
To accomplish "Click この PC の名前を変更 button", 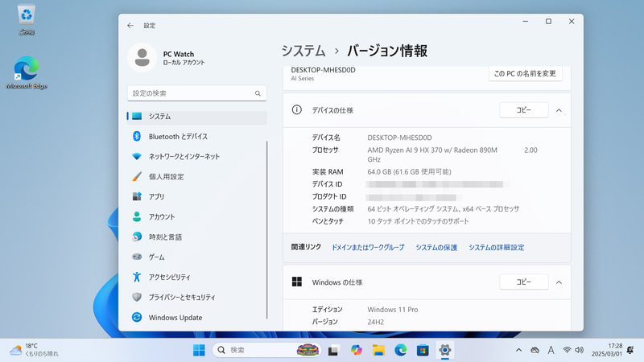I will tap(526, 73).
